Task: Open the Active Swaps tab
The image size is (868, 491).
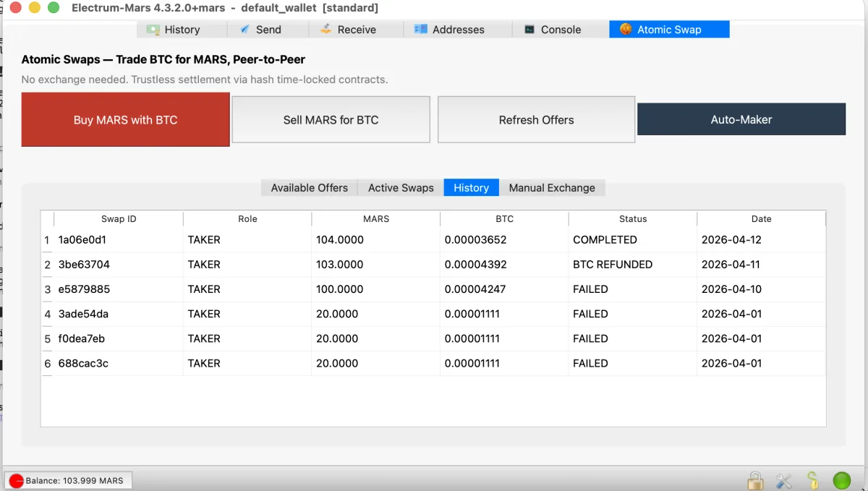Action: coord(399,187)
